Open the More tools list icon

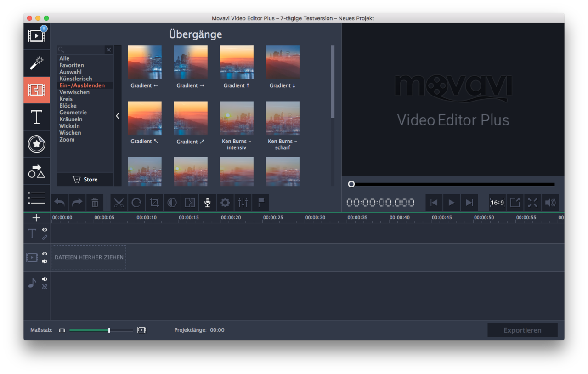click(37, 198)
